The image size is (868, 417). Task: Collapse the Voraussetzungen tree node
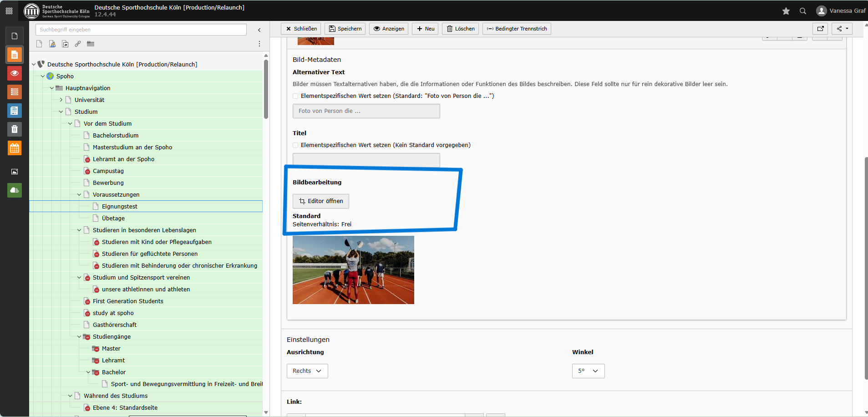point(79,194)
